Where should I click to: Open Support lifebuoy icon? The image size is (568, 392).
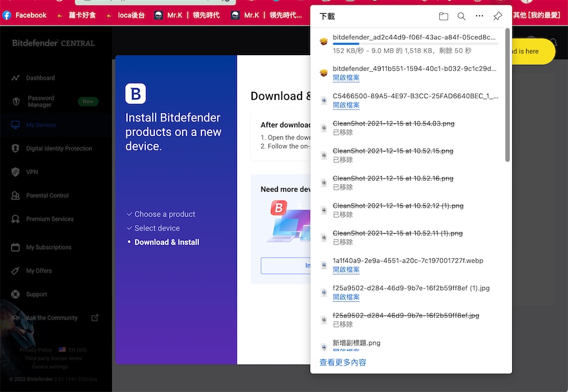[x=15, y=294]
